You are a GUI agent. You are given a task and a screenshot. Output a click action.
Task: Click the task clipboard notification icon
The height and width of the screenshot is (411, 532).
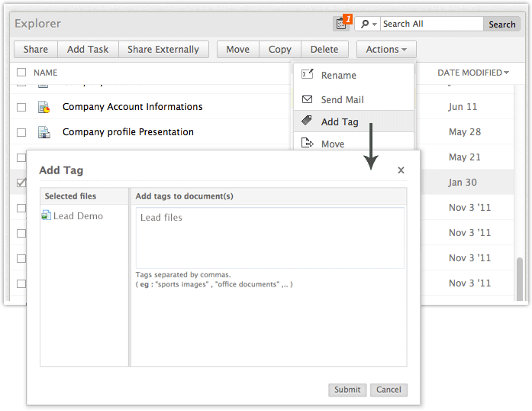click(x=340, y=24)
